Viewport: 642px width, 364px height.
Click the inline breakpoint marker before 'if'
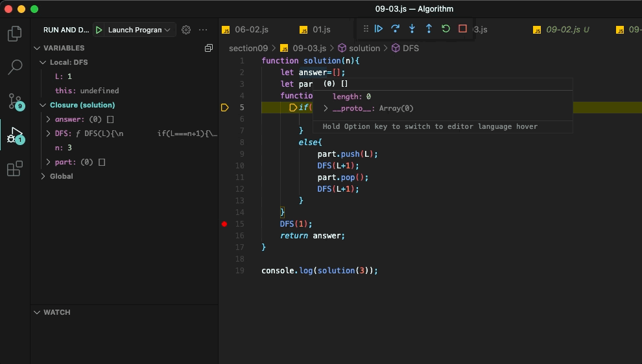click(293, 108)
